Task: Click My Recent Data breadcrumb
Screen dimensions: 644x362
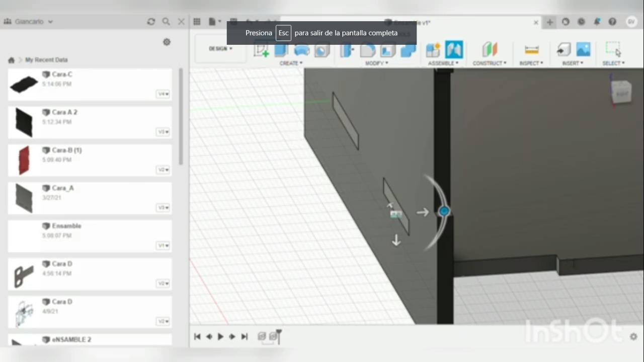Action: [46, 60]
